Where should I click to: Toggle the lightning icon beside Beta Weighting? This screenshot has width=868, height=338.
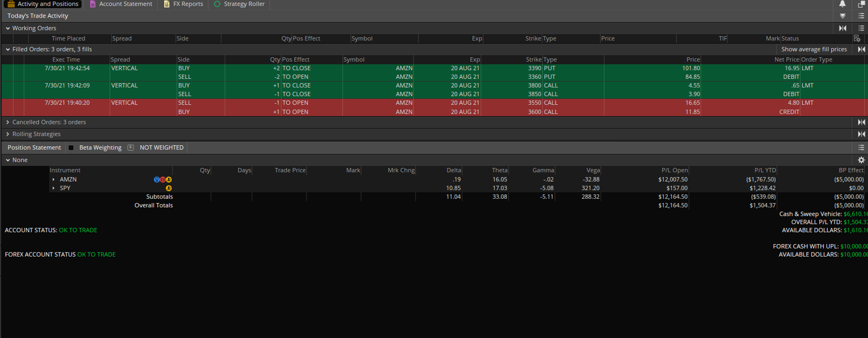coord(131,148)
